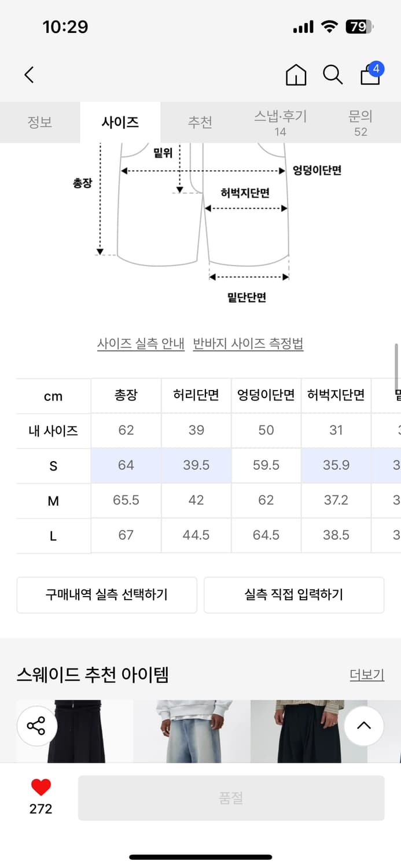Tap the back arrow icon
Image resolution: width=401 pixels, height=868 pixels.
(30, 75)
